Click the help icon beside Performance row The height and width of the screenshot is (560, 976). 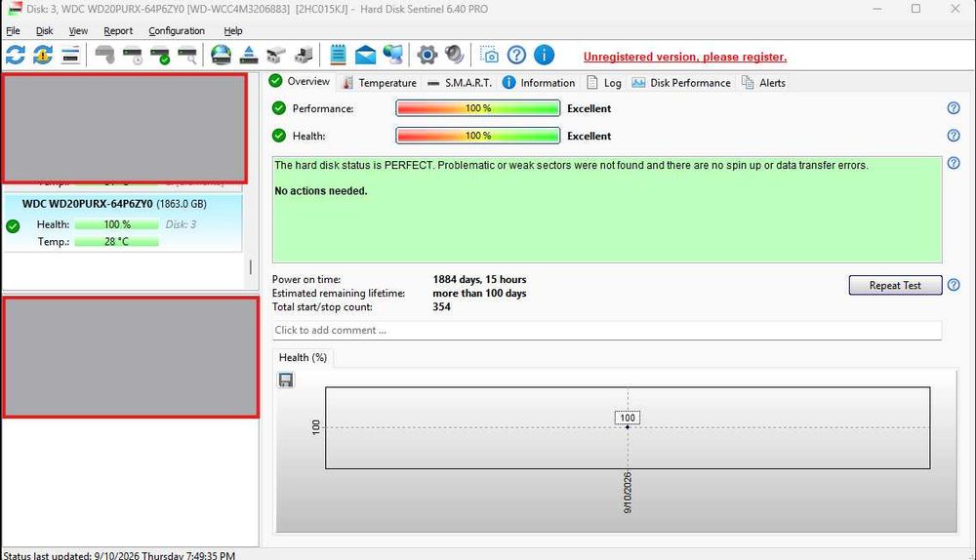(954, 107)
